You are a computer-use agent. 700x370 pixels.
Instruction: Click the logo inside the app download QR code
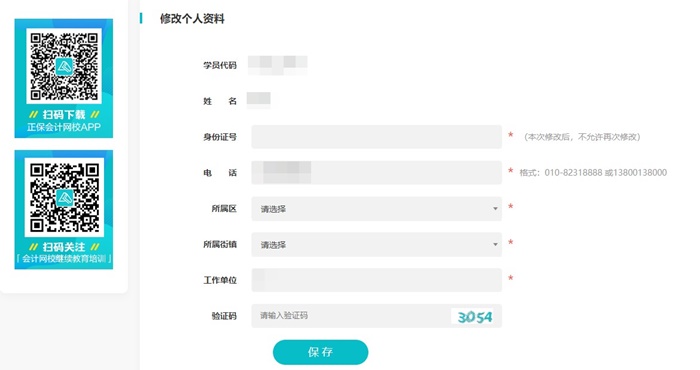(x=64, y=67)
